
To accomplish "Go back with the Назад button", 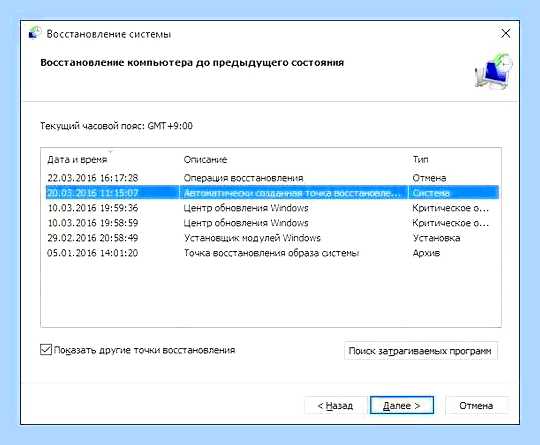I will pyautogui.click(x=335, y=405).
